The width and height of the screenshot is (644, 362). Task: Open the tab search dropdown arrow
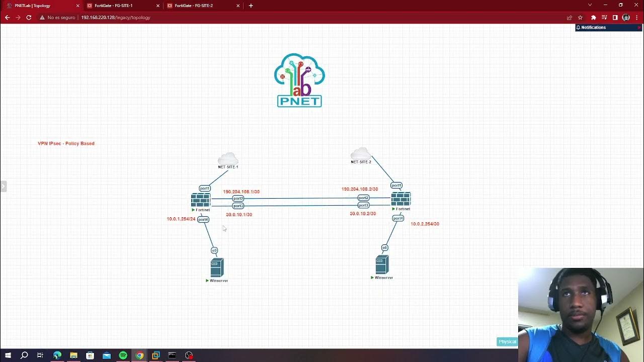tap(590, 5)
